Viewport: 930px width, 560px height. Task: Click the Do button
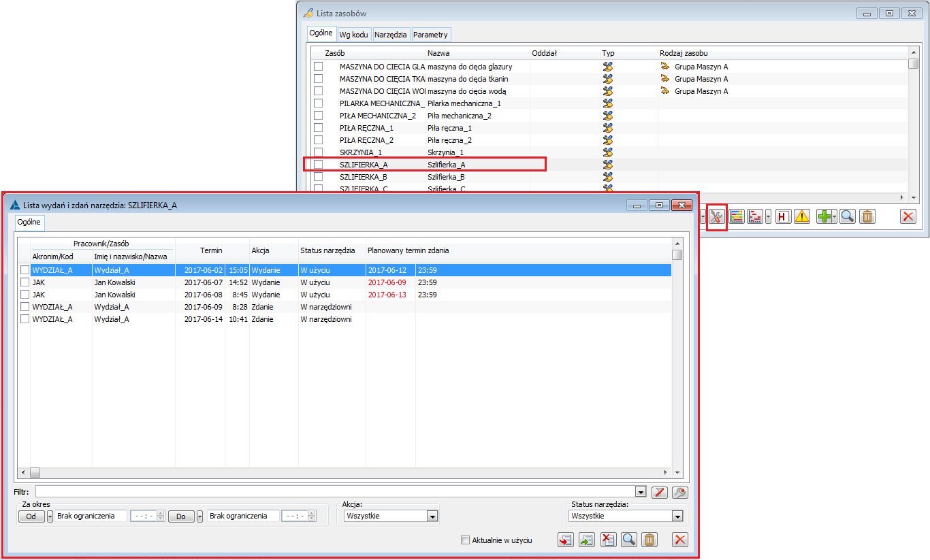(181, 516)
